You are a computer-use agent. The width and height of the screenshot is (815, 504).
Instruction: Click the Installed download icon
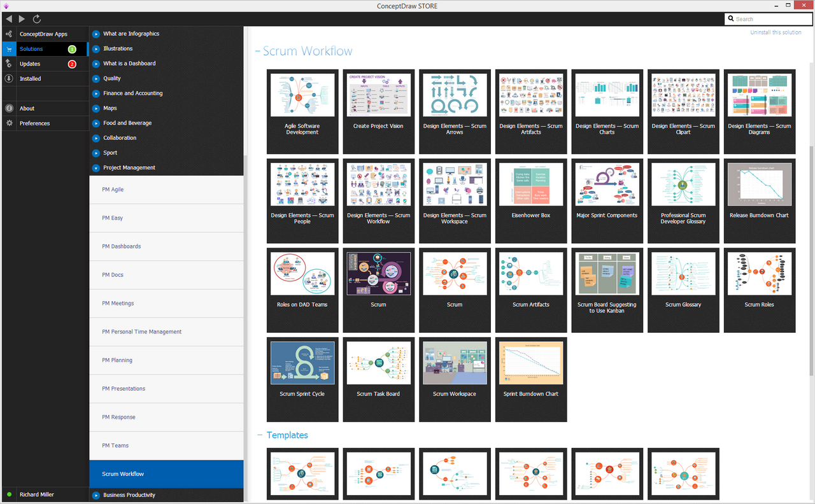pos(9,79)
